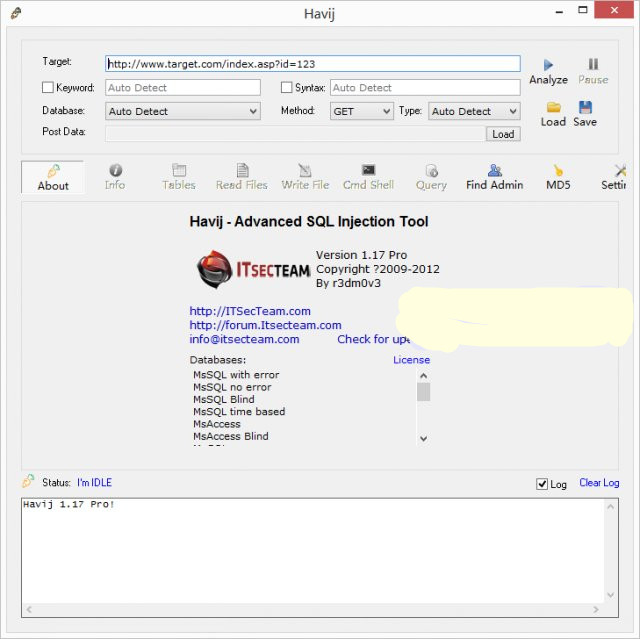Expand the Database dropdown

(252, 112)
